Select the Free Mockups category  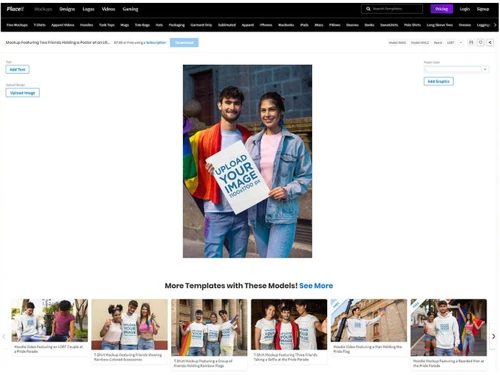pyautogui.click(x=17, y=25)
